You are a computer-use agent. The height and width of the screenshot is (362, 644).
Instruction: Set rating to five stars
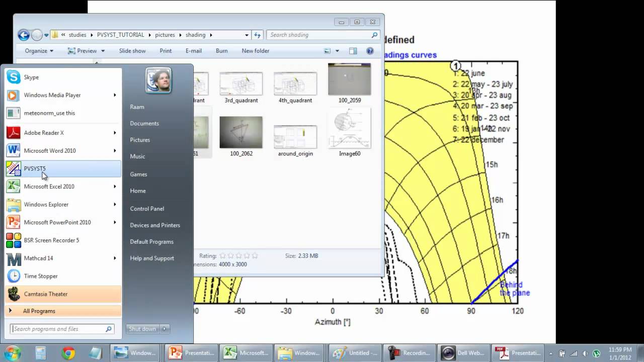[x=255, y=256]
